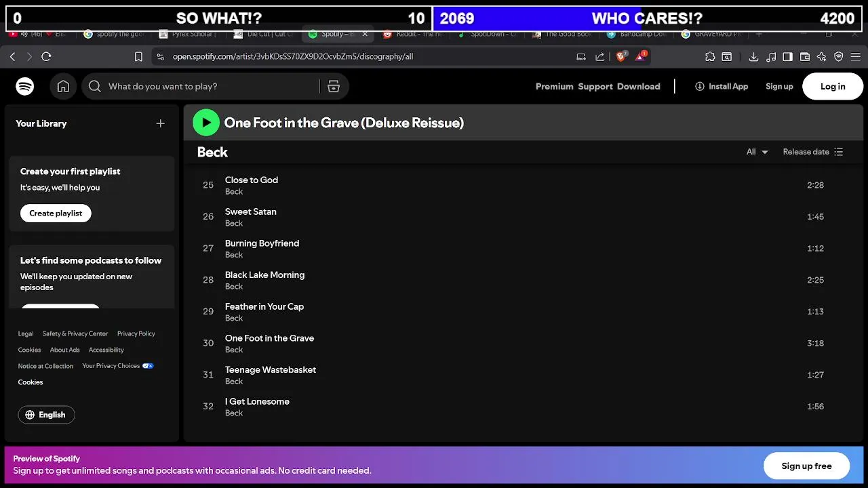Viewport: 868px width, 488px height.
Task: Toggle Your Privacy Choices switch icon
Action: pos(148,366)
